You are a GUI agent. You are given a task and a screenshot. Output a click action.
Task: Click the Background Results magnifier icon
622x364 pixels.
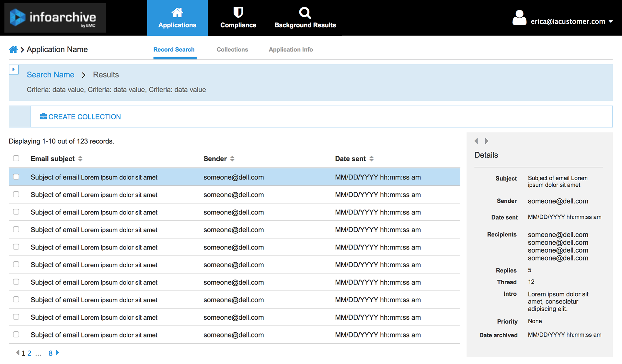coord(305,13)
